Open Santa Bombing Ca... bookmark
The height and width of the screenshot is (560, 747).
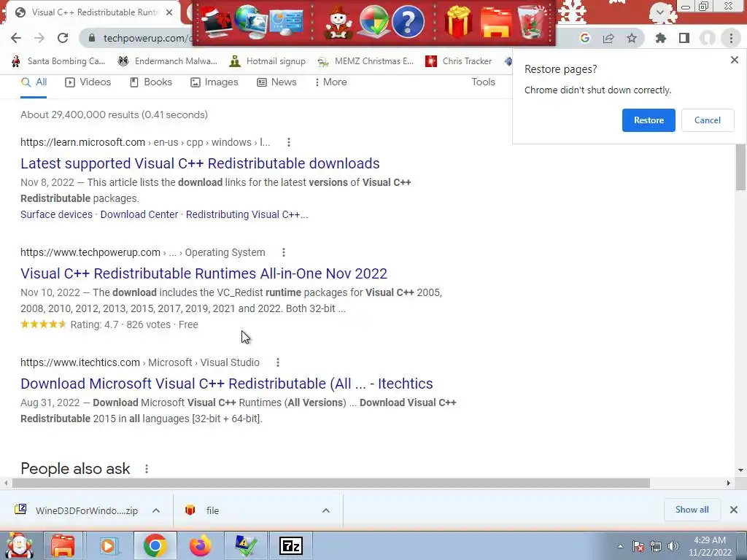[58, 61]
